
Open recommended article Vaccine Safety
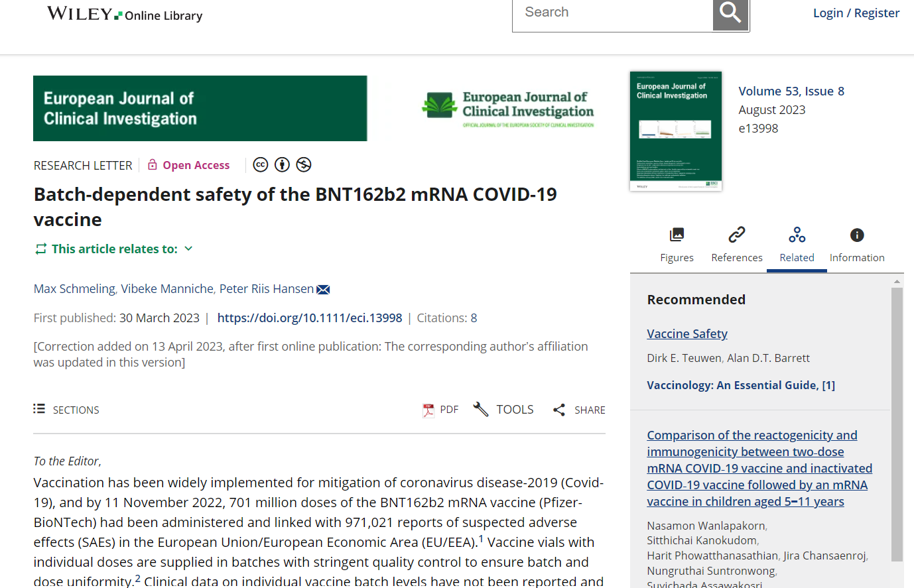pos(687,334)
